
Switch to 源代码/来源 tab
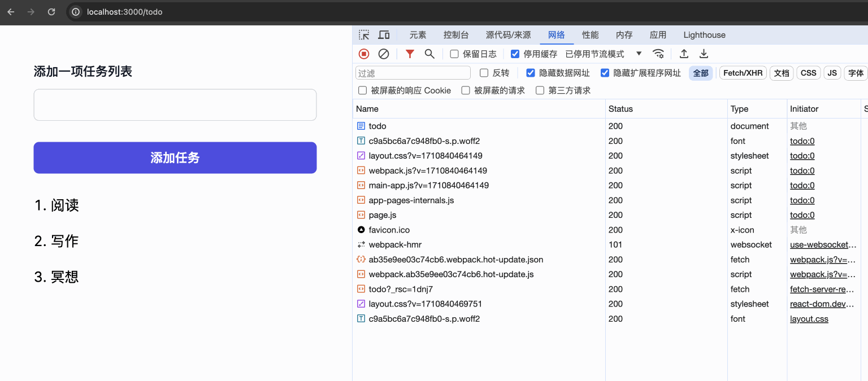509,35
